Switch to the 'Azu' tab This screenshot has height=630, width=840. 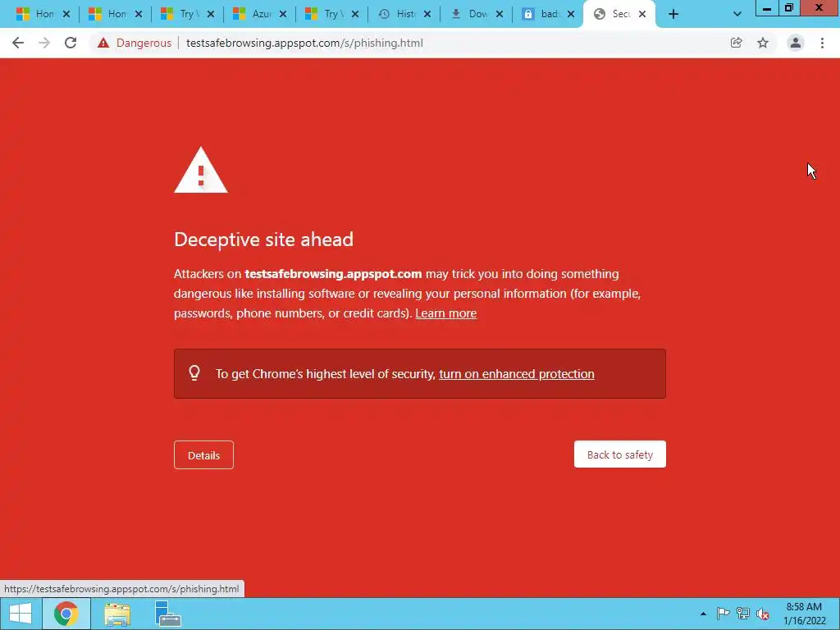(253, 14)
